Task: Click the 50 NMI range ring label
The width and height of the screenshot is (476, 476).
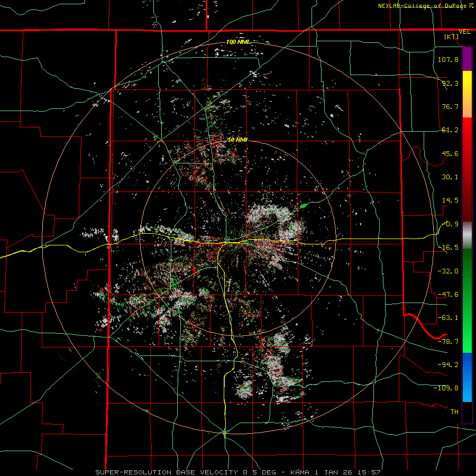Action: pyautogui.click(x=237, y=140)
